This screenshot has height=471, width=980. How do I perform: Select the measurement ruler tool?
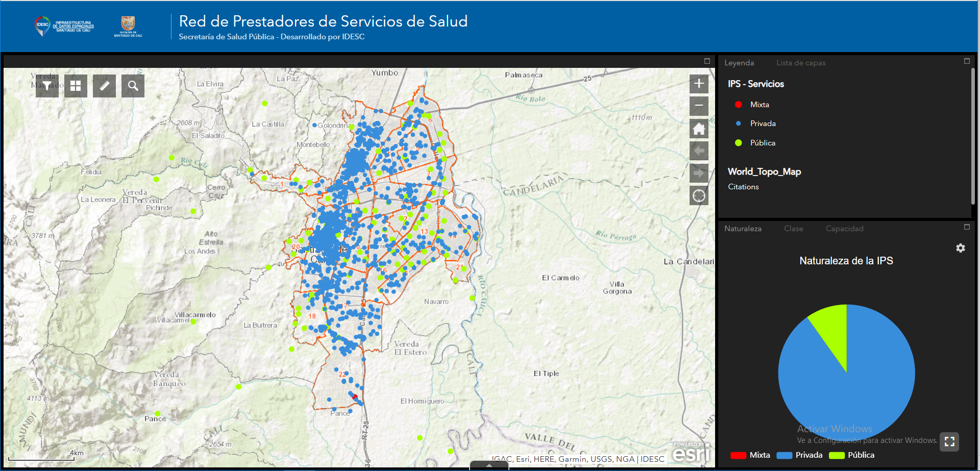coord(104,86)
